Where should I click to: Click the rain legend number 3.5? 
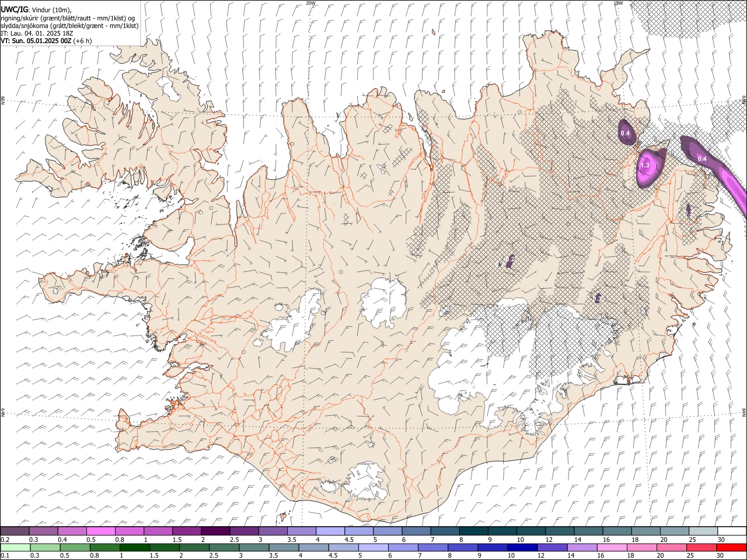point(273,556)
